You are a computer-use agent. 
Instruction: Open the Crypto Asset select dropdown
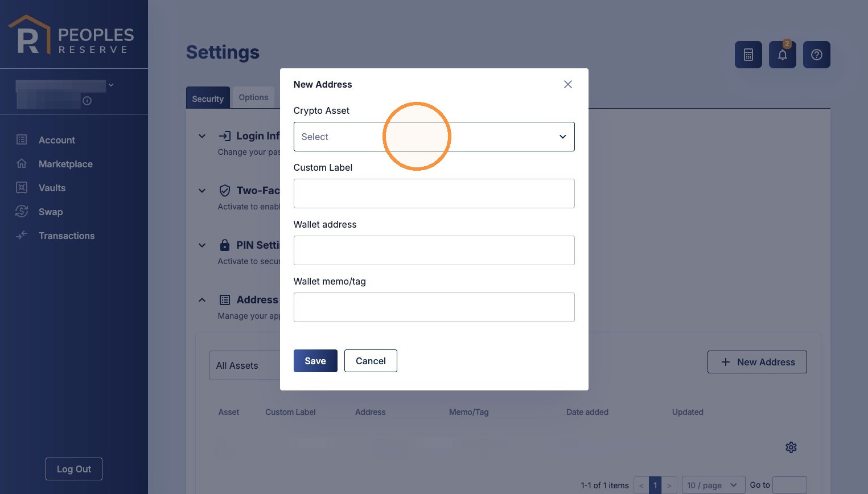[434, 137]
